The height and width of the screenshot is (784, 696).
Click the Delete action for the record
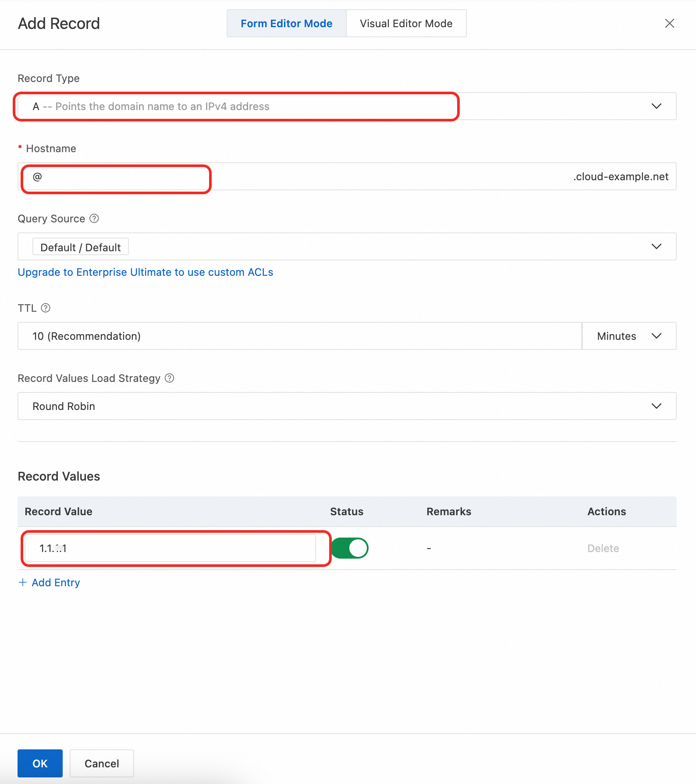(603, 548)
